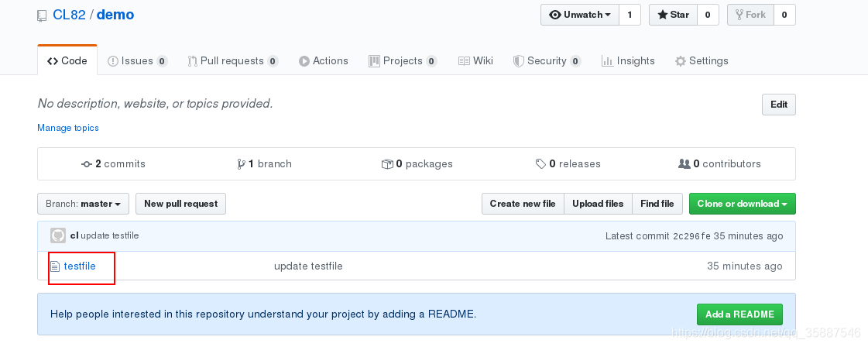View the 2 commits history
Viewport: 868px width, 347px height.
point(113,163)
